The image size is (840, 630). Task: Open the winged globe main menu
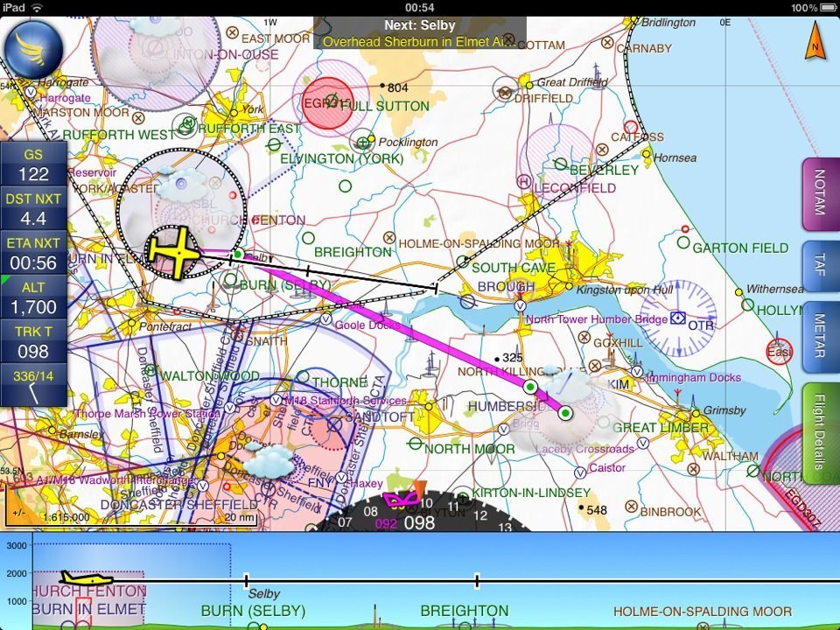(33, 48)
